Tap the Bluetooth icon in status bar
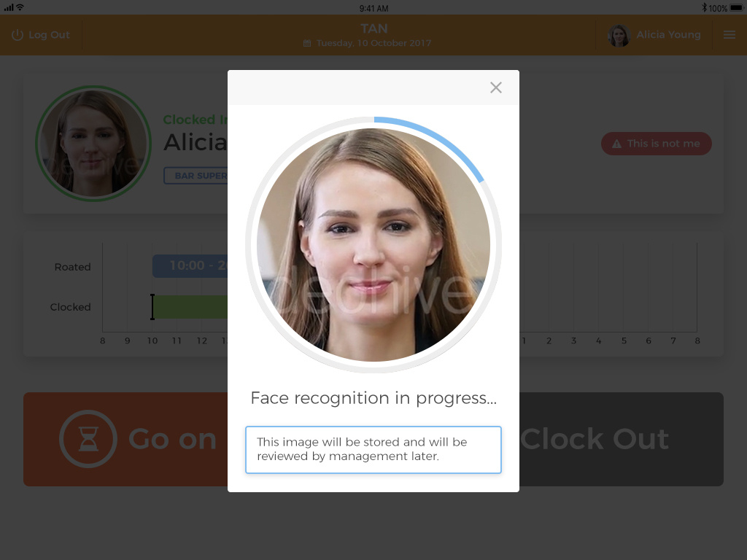This screenshot has width=747, height=560. click(704, 8)
